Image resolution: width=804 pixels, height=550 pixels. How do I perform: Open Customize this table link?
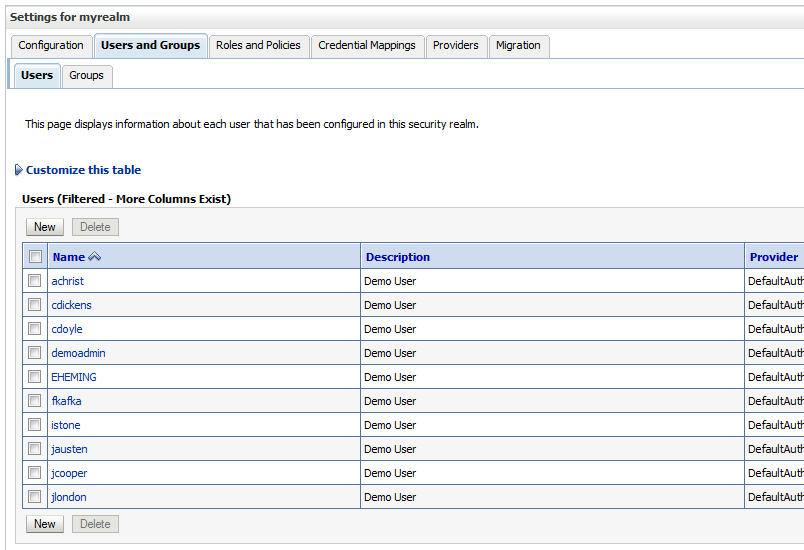click(83, 170)
